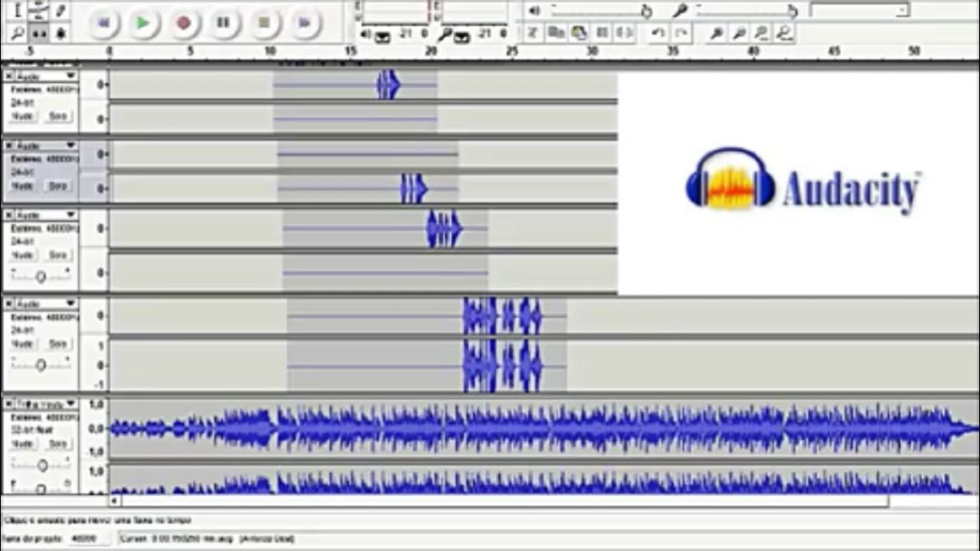
Task: Click the 30 mark on the timeline ruler
Action: (x=592, y=51)
